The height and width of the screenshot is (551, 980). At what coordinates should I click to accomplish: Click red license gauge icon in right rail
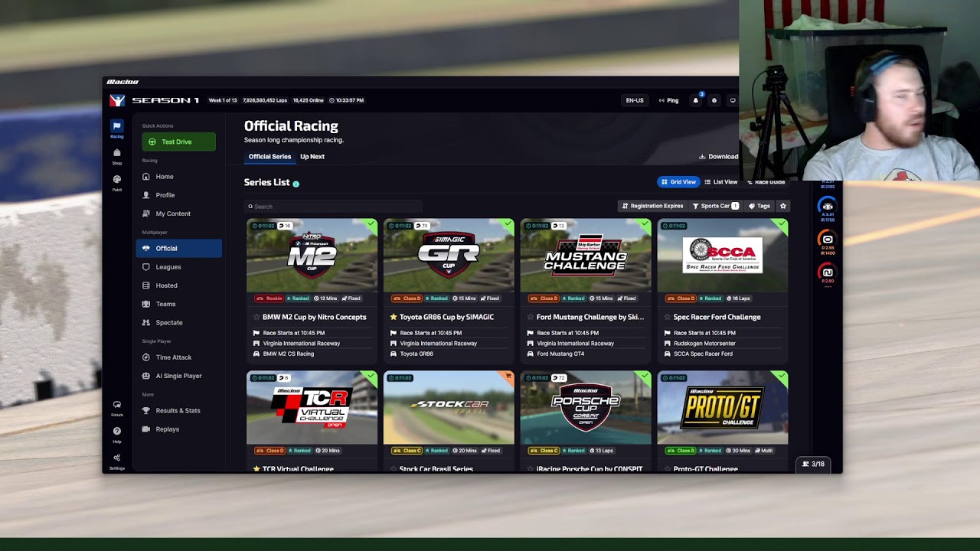pos(827,271)
